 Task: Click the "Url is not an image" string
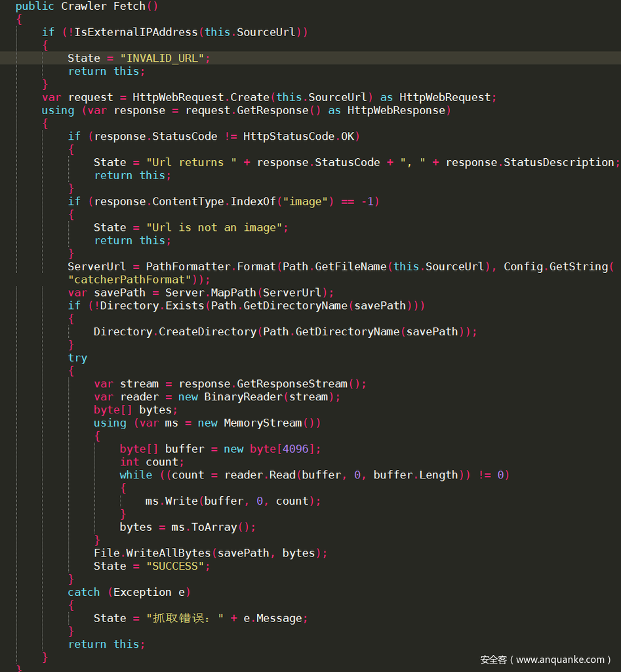[217, 227]
